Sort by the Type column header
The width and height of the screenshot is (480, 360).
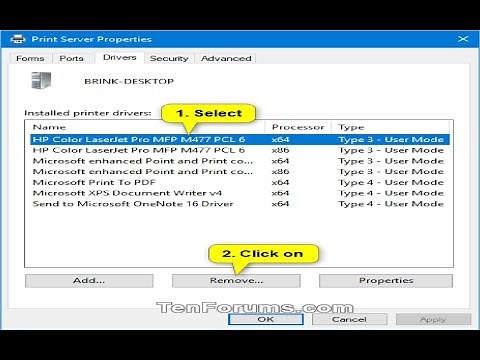pos(390,127)
